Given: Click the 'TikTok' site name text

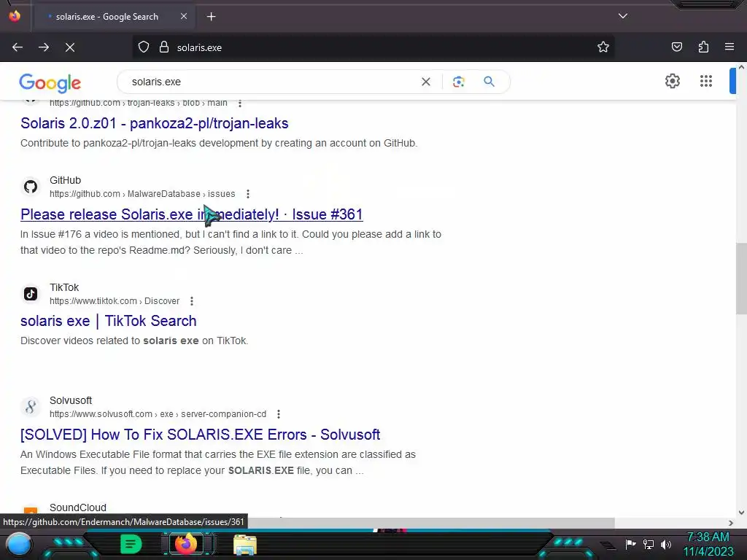Looking at the screenshot, I should coord(64,287).
